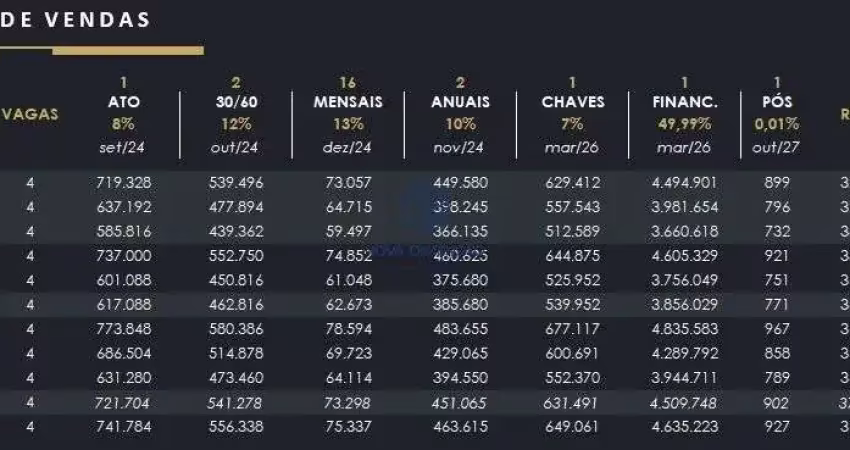This screenshot has height=450, width=850.
Task: Select the ATO value 617.088
Action: pos(124,304)
